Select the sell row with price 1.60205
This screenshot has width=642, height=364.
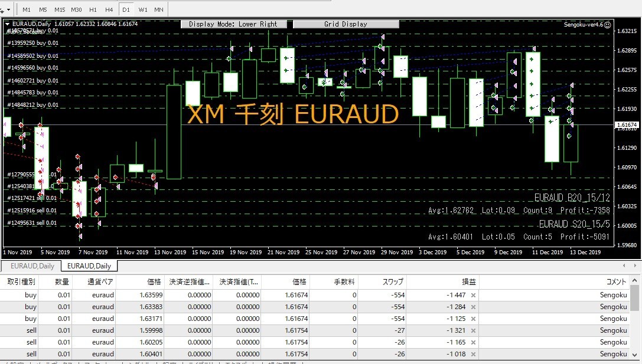[x=315, y=342]
